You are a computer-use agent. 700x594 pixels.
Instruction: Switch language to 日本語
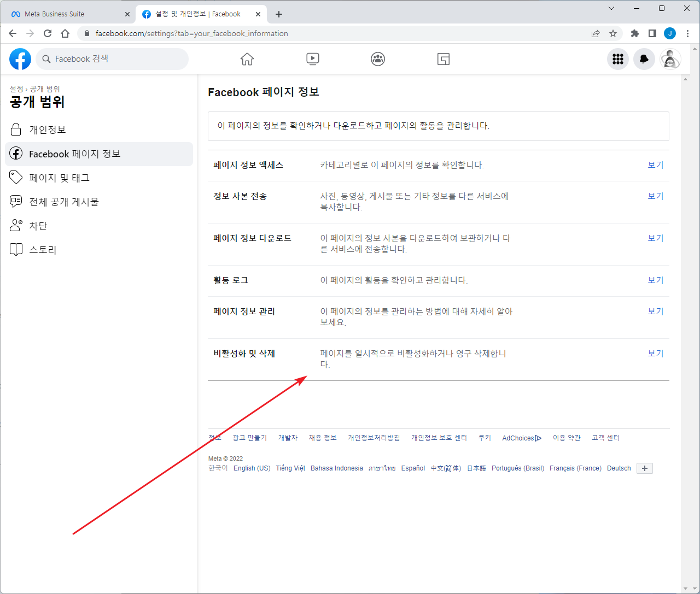(x=476, y=468)
